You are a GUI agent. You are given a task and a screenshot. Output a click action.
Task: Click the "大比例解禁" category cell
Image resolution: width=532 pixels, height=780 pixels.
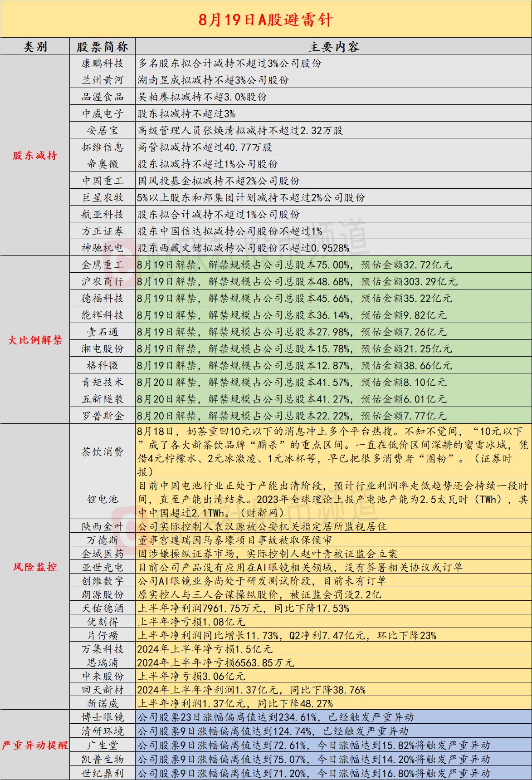coord(35,340)
